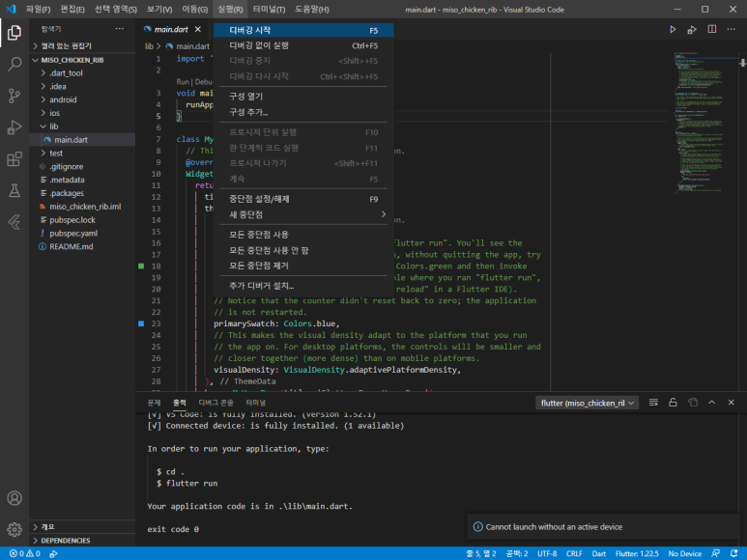Viewport: 747px width, 560px height.
Task: Click the blue color swatch on line 23
Action: (141, 323)
